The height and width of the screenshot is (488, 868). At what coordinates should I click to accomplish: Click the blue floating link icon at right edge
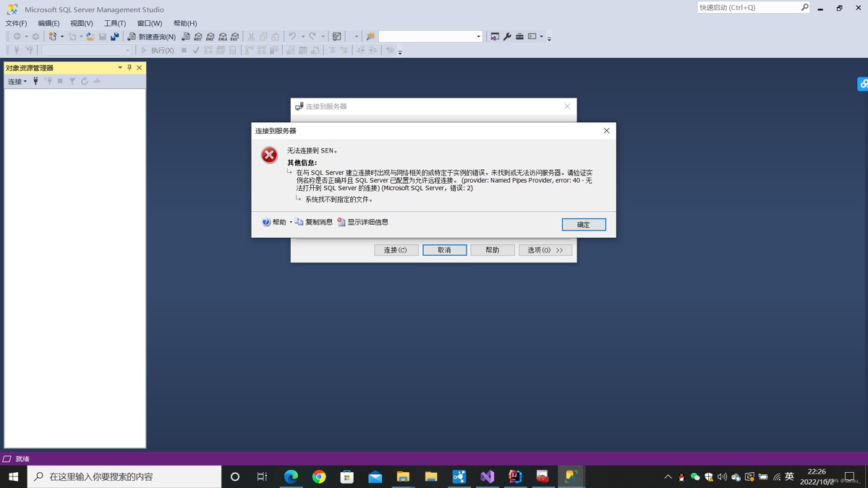tap(863, 84)
